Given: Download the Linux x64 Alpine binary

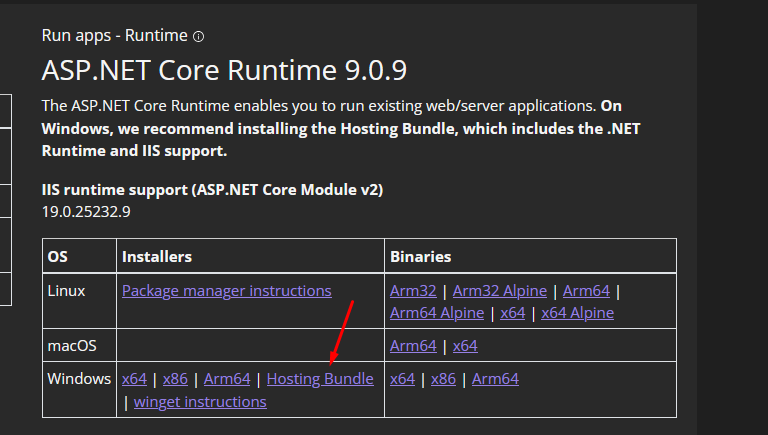Looking at the screenshot, I should (x=577, y=313).
